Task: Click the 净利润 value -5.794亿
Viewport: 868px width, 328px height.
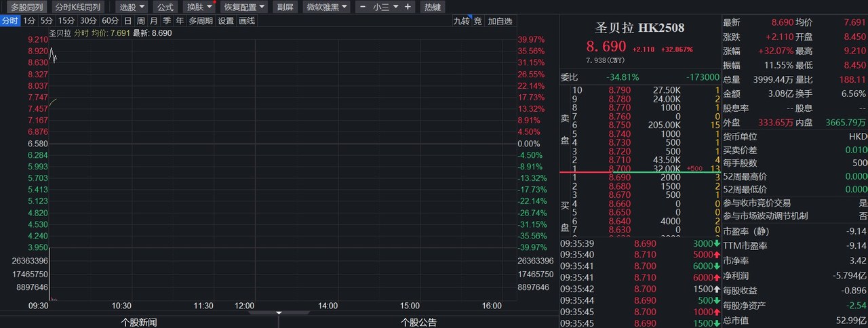Action: point(849,275)
